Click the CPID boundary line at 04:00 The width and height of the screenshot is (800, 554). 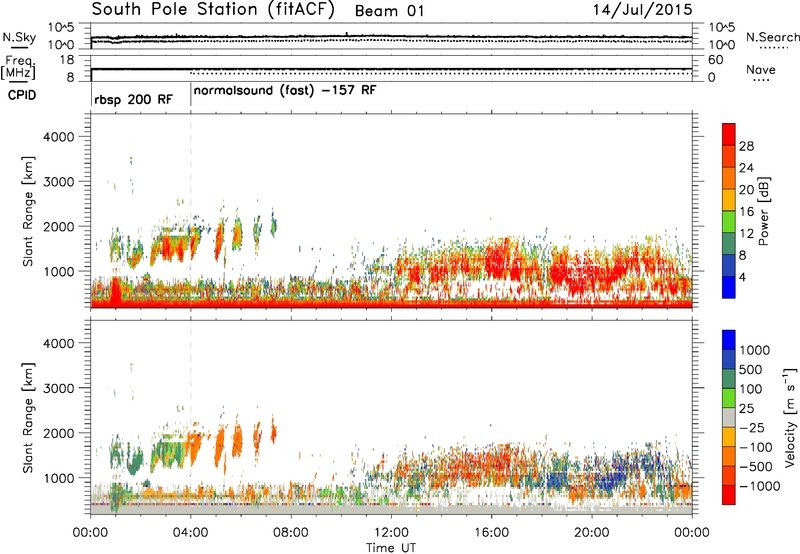point(191,95)
